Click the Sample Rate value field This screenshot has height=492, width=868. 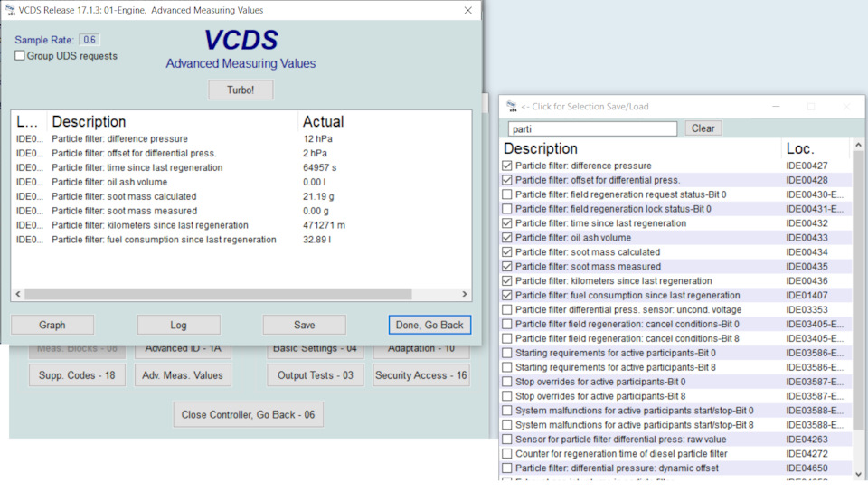(90, 39)
